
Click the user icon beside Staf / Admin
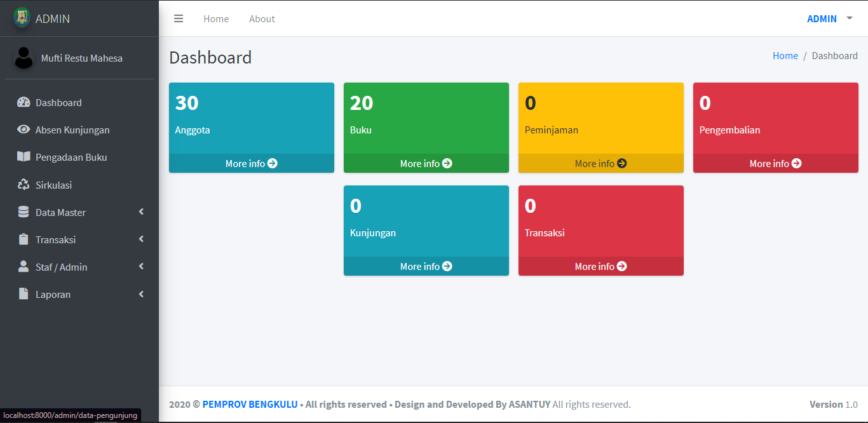coord(24,267)
